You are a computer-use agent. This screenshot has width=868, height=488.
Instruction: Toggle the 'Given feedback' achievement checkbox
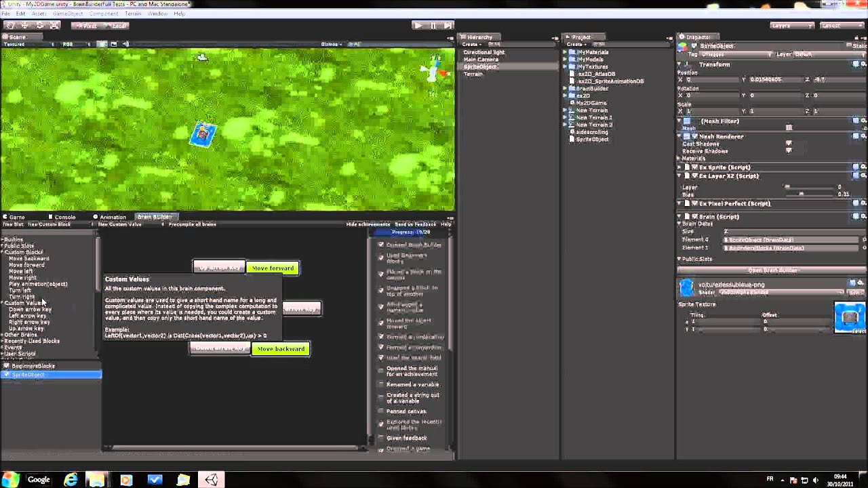[x=380, y=438]
